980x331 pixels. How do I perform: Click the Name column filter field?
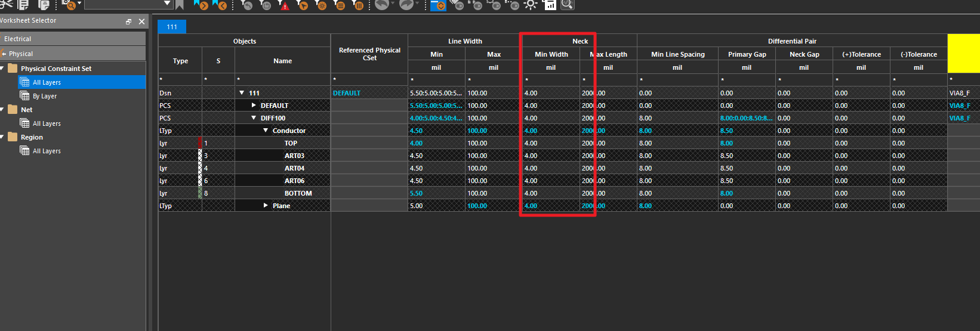283,79
